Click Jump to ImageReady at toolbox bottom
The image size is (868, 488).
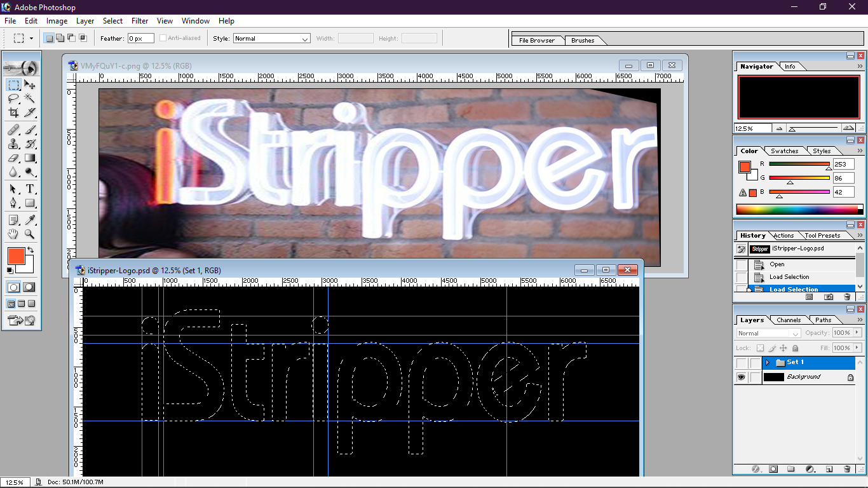(21, 320)
